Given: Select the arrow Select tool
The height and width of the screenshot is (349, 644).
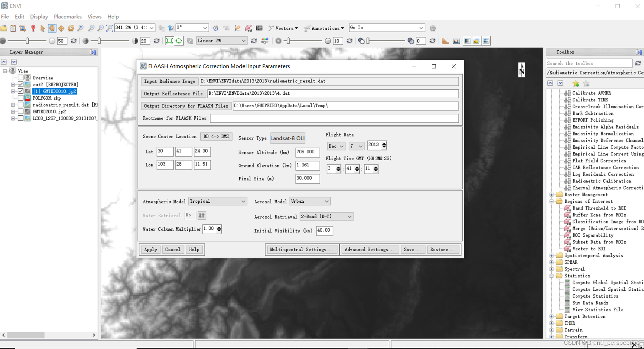Looking at the screenshot, I should (x=42, y=28).
